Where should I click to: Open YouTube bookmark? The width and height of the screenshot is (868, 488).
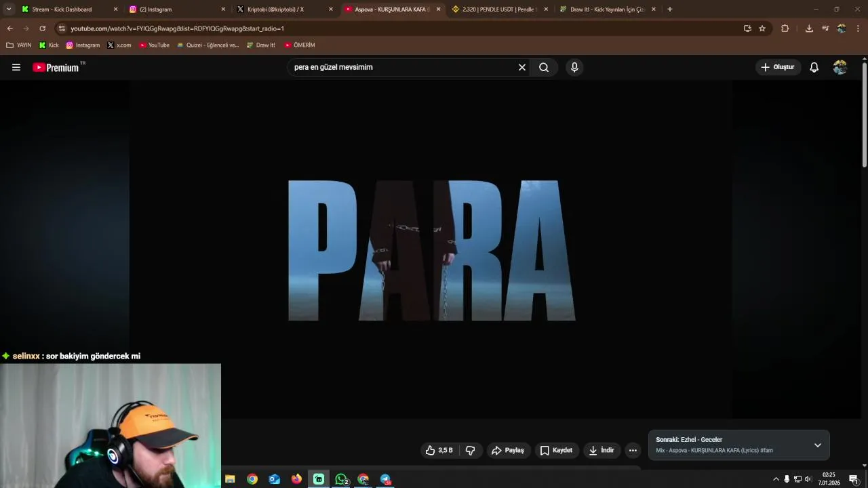tap(154, 45)
